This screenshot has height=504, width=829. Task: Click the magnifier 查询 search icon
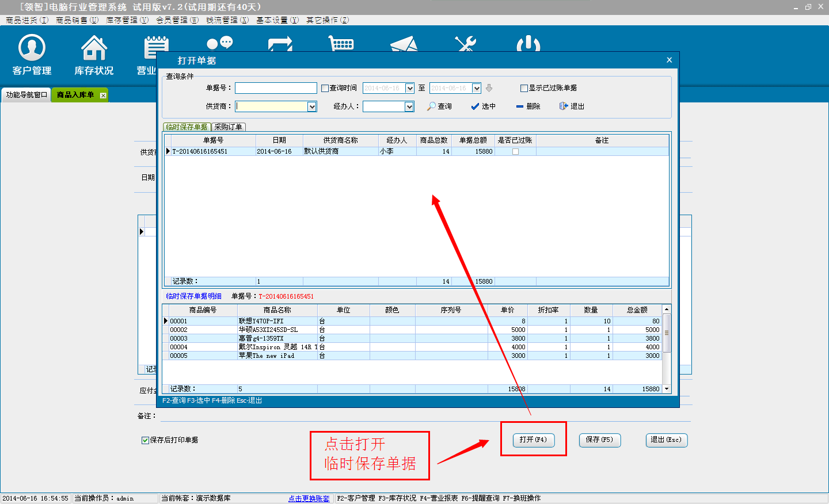point(432,106)
